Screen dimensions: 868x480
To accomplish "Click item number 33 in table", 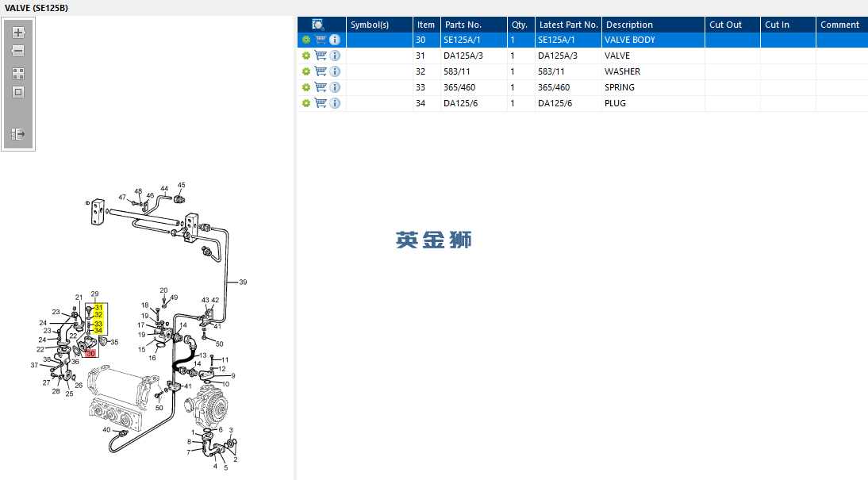I will click(421, 87).
